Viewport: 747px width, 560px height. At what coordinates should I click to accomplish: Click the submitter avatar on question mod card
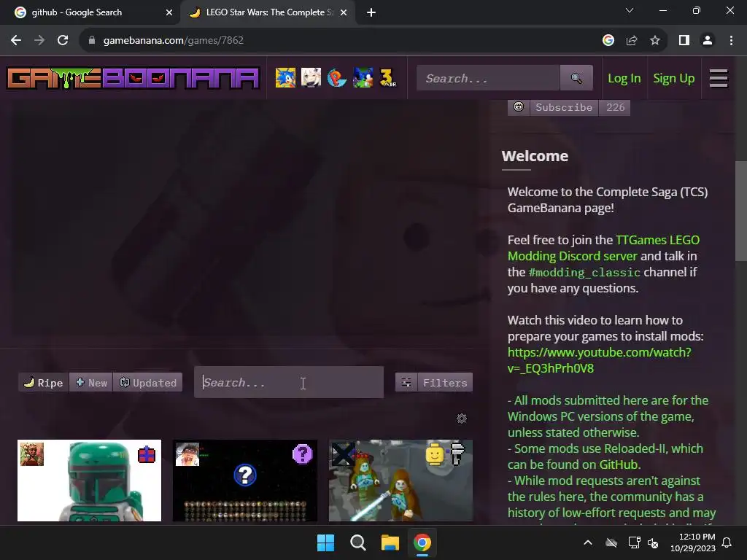point(187,454)
